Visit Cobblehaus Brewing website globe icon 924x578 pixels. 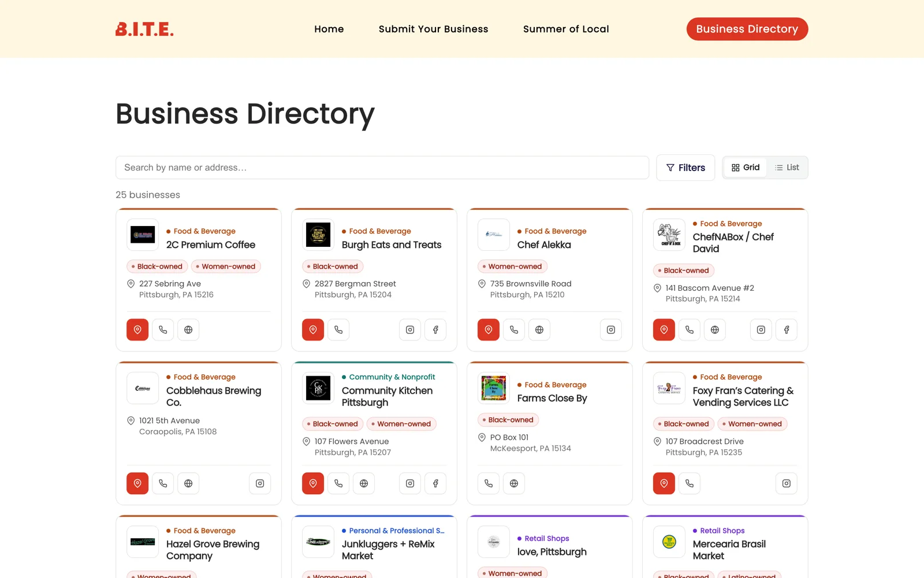[188, 483]
